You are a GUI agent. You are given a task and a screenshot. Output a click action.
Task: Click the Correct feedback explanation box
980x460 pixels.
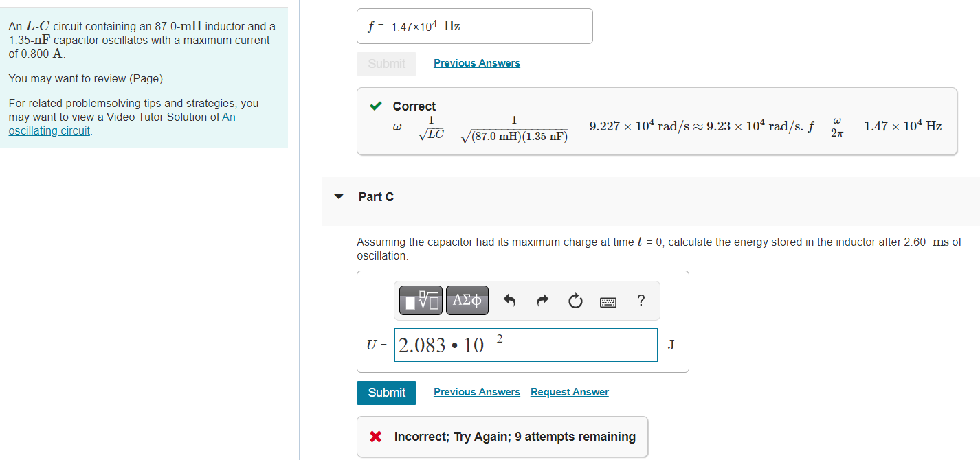[656, 121]
